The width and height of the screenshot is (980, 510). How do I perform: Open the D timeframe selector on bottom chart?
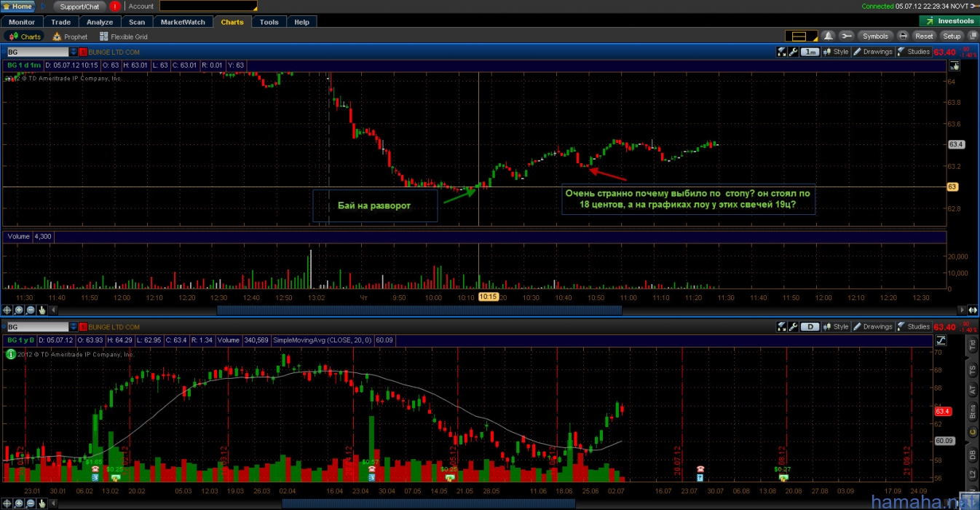click(810, 327)
